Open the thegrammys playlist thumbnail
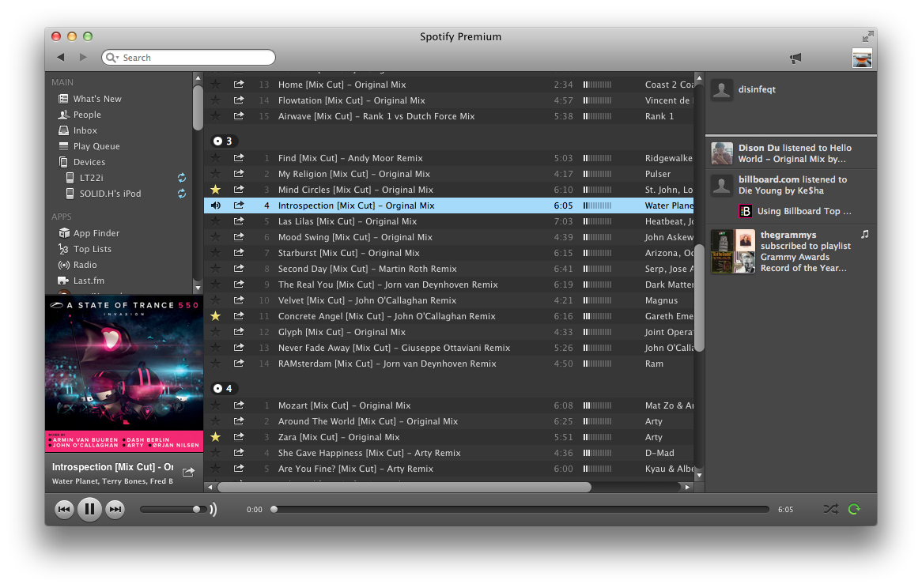The height and width of the screenshot is (588, 922). (733, 251)
